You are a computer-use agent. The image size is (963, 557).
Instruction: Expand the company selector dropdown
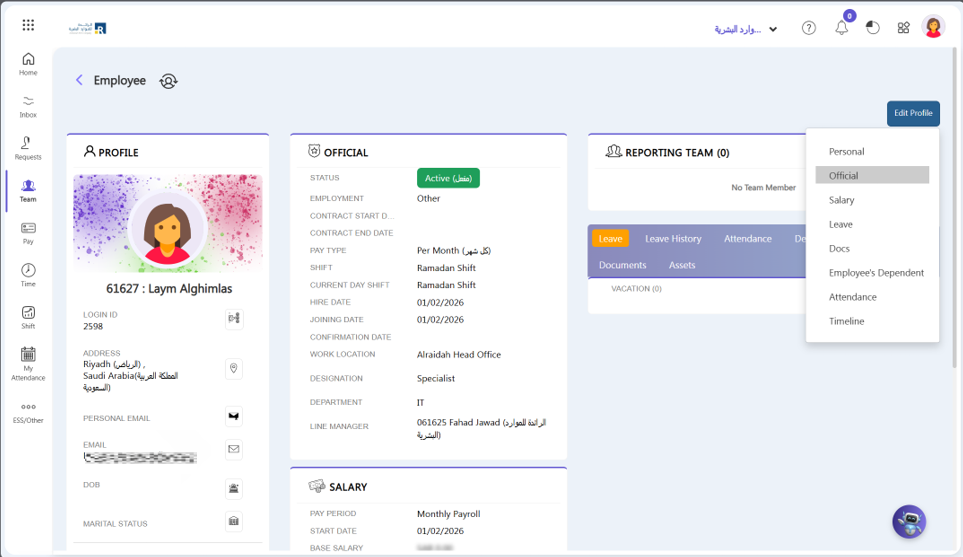[x=772, y=29]
